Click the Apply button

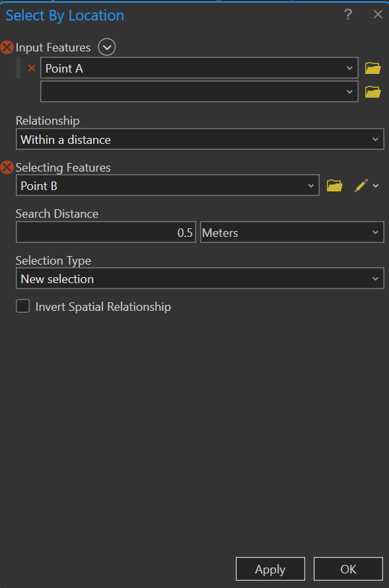270,569
